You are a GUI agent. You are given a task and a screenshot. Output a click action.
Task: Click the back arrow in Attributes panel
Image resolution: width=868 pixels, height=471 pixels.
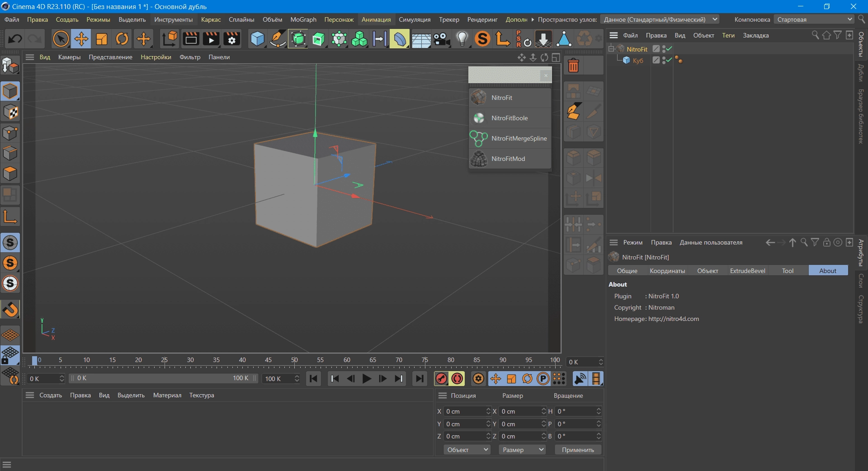click(770, 242)
